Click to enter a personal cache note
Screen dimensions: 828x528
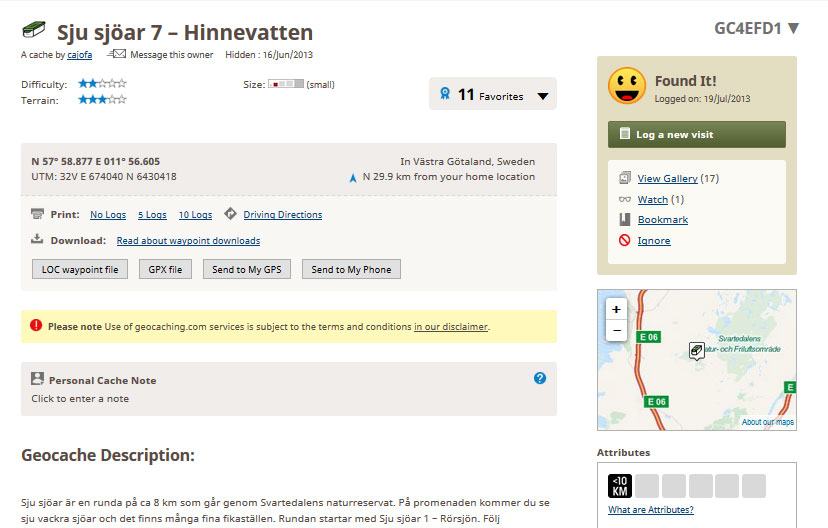pos(80,399)
